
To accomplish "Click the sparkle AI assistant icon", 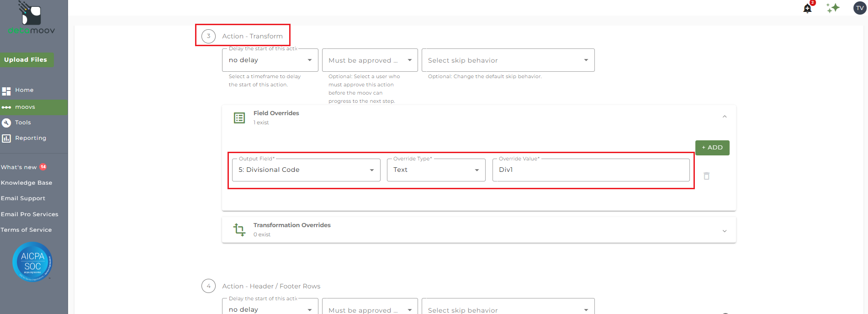I will click(x=833, y=8).
